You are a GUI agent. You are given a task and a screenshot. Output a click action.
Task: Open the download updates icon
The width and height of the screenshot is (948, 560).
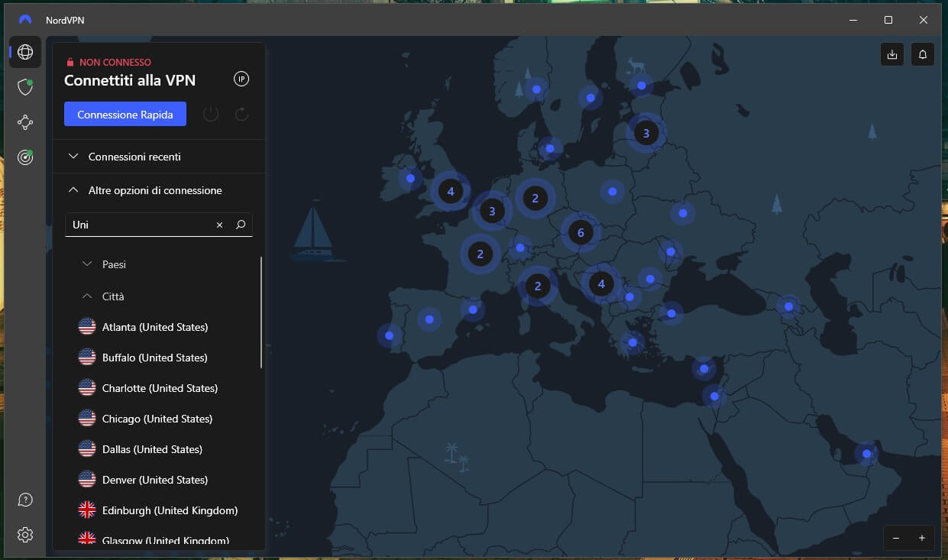[892, 54]
